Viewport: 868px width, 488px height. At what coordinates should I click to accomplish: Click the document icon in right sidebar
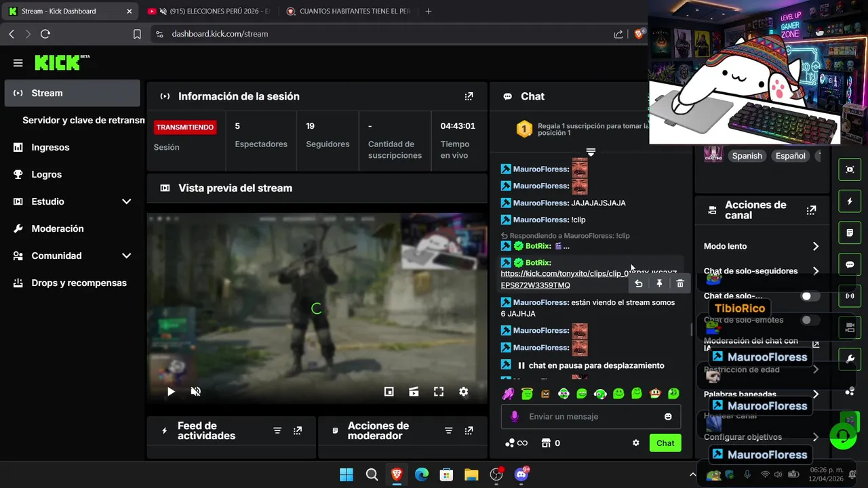850,232
